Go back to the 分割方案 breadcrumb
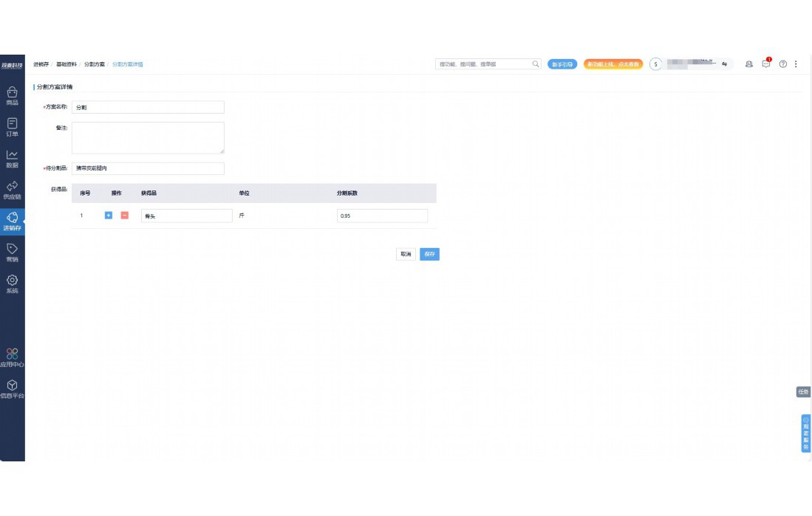Viewport: 812px width, 516px height. click(94, 64)
